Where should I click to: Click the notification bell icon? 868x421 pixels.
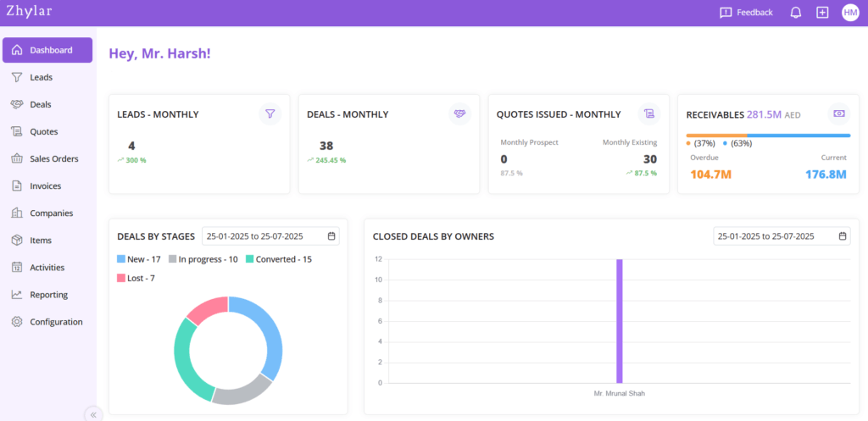point(795,13)
